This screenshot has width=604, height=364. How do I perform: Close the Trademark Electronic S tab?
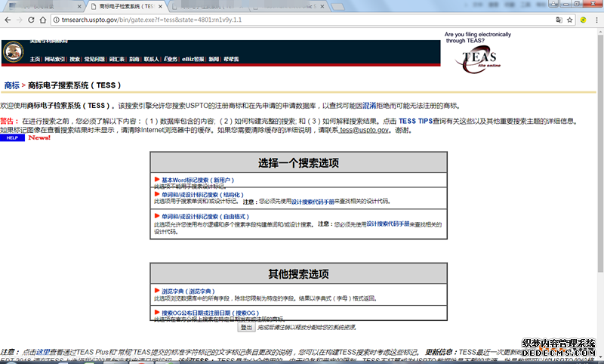(x=322, y=7)
